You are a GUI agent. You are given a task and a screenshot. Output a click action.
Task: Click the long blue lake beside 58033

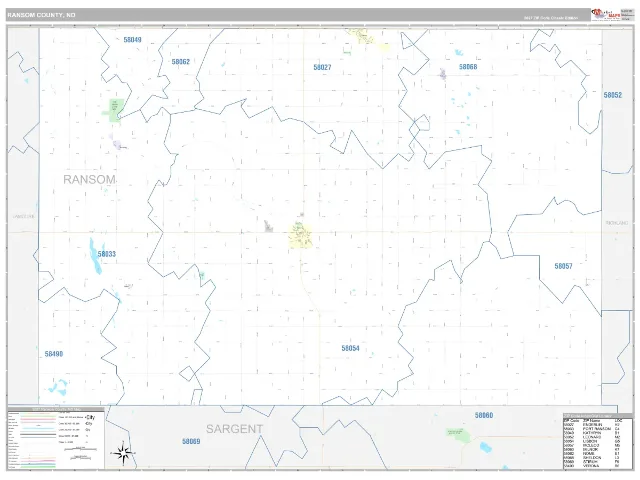tap(95, 257)
